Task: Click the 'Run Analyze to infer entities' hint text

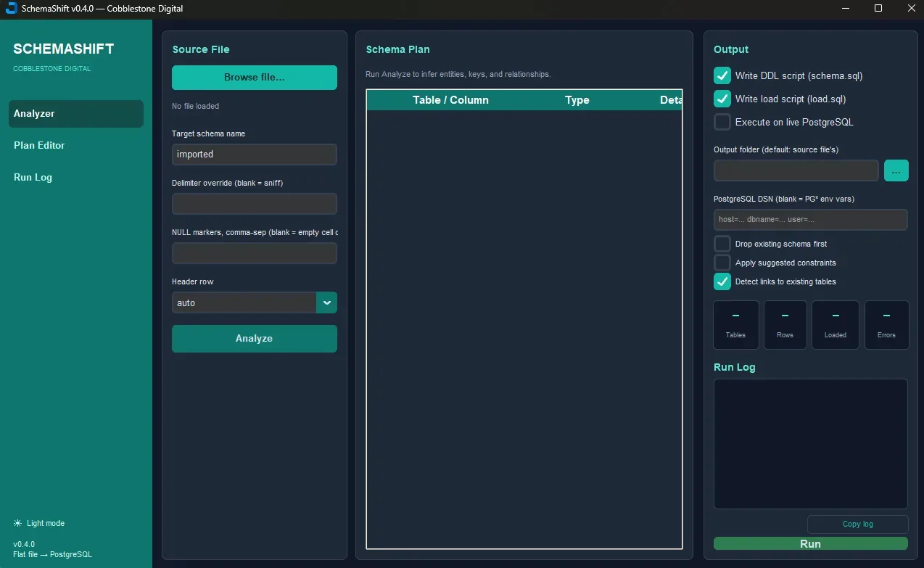Action: pos(458,74)
